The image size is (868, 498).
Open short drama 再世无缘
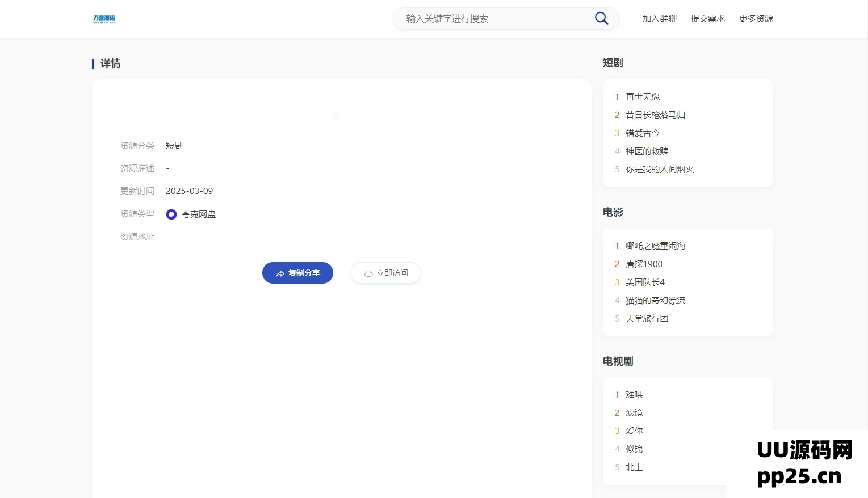(x=643, y=97)
